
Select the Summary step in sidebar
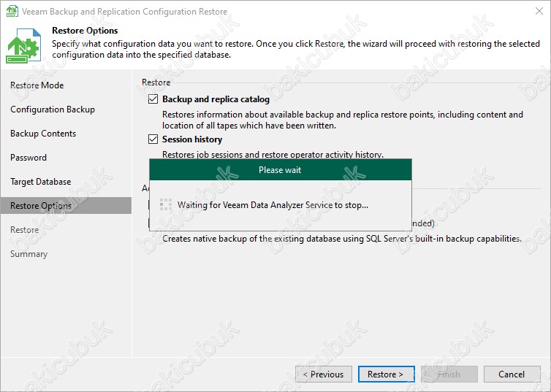[28, 254]
